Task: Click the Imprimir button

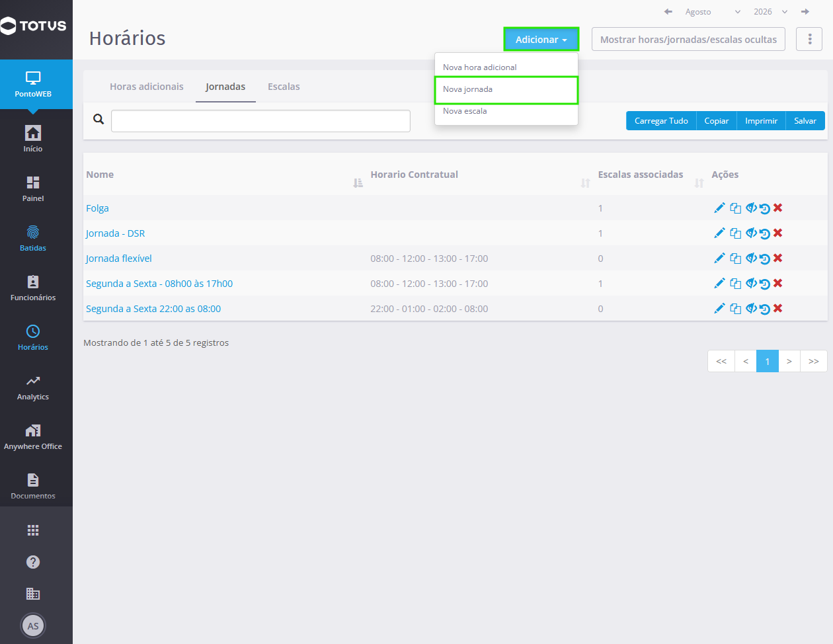Action: [x=761, y=121]
